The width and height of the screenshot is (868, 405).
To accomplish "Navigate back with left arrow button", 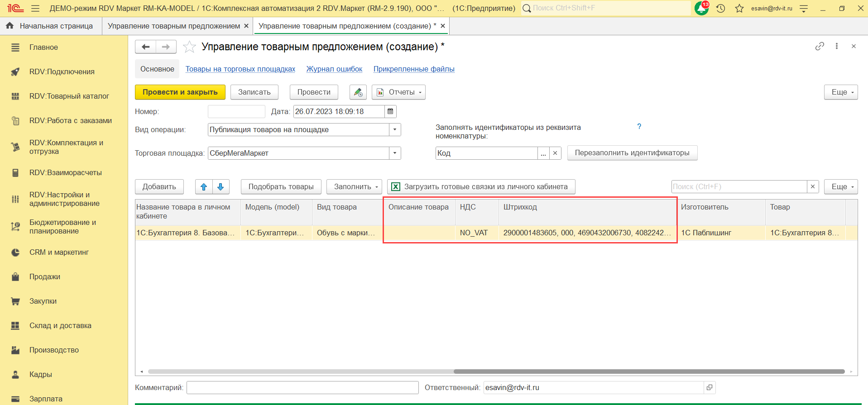I will tap(145, 47).
